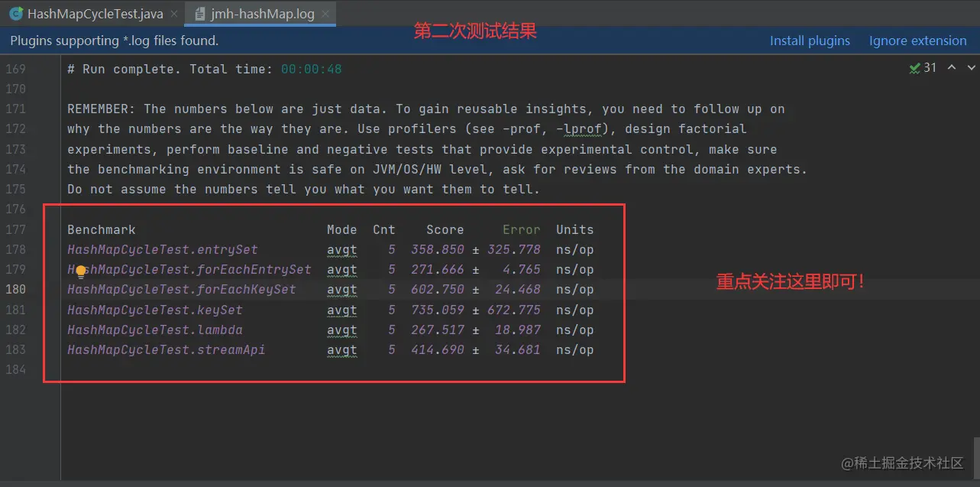Screen dimensions: 980x487
Task: Click the Score column header
Action: point(445,229)
